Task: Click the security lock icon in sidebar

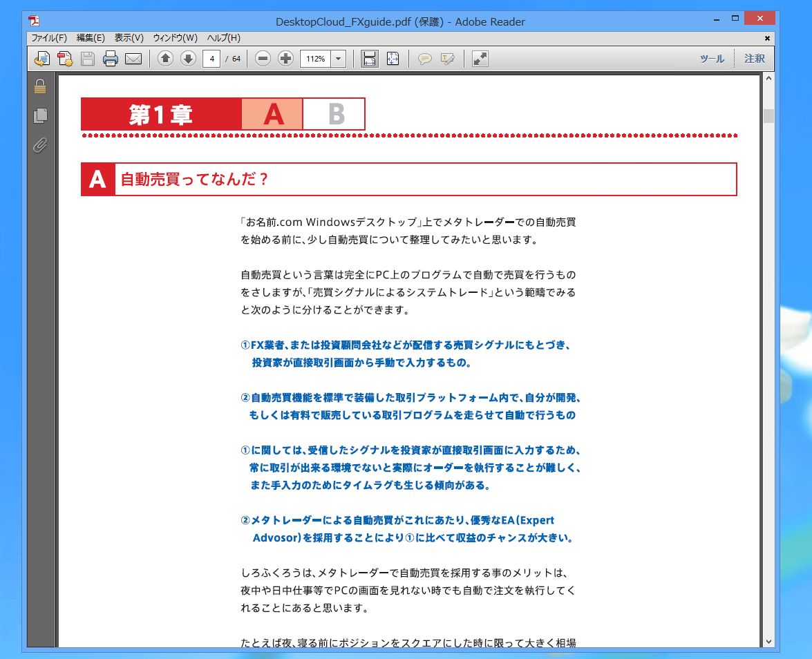Action: point(40,86)
